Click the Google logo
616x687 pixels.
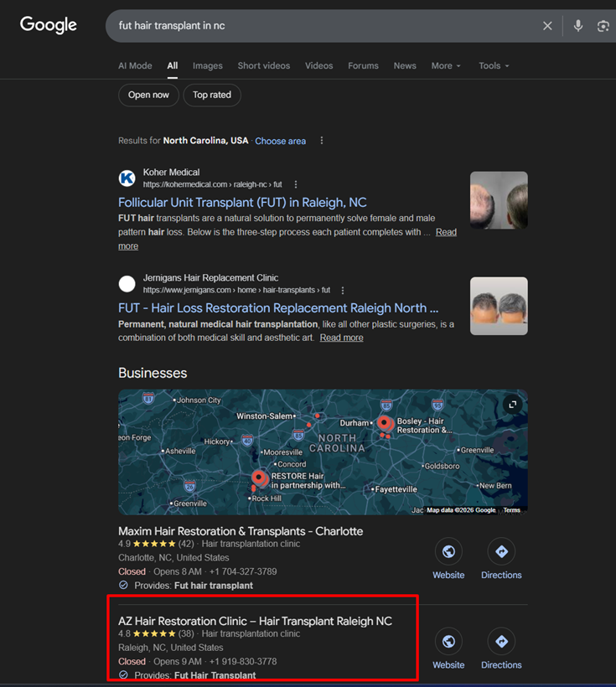[49, 25]
